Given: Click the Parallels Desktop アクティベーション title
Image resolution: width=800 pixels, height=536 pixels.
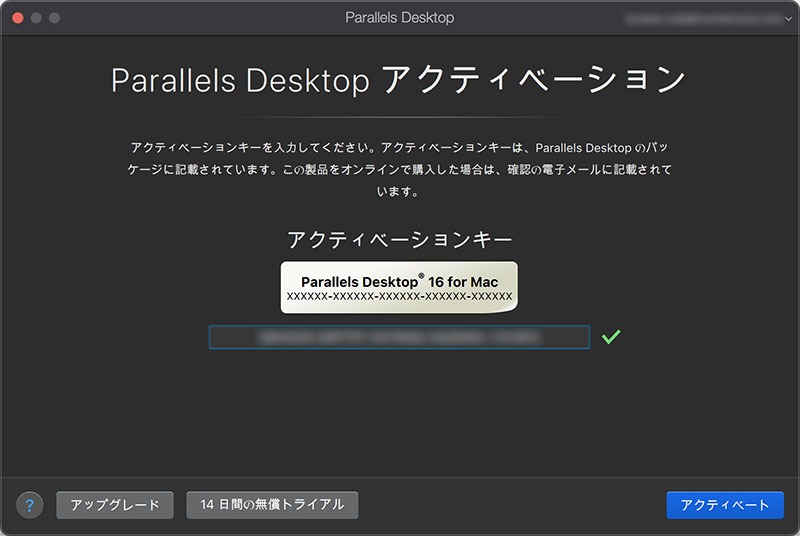Looking at the screenshot, I should coord(398,80).
